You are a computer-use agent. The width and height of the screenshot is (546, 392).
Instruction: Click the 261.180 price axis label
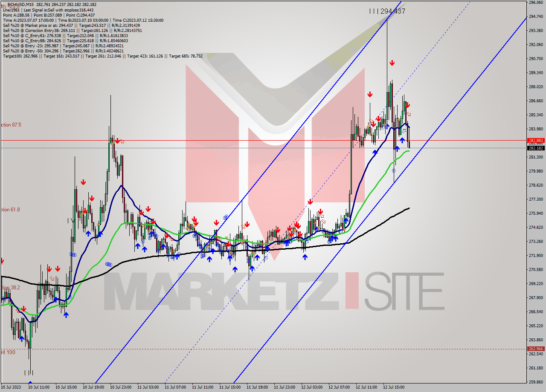[x=535, y=368]
